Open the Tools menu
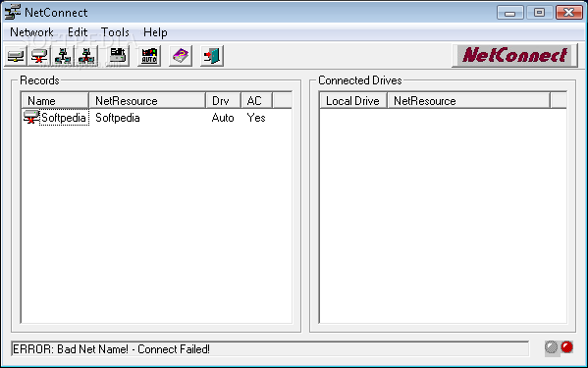 click(x=115, y=32)
